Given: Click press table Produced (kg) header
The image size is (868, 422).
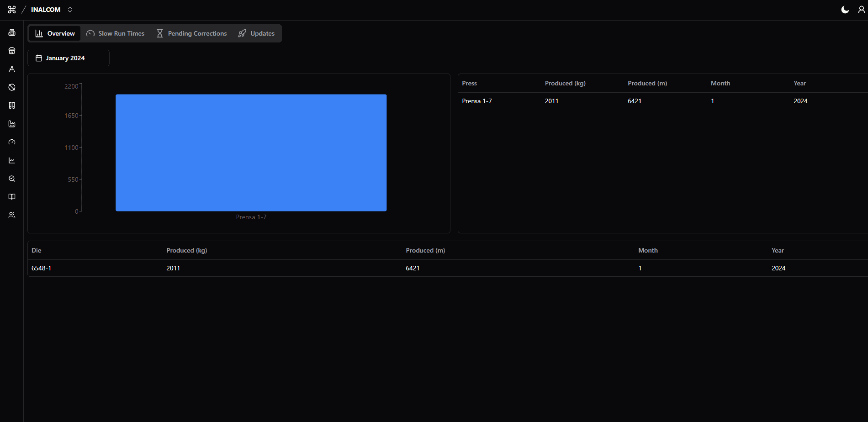Looking at the screenshot, I should click(x=565, y=83).
